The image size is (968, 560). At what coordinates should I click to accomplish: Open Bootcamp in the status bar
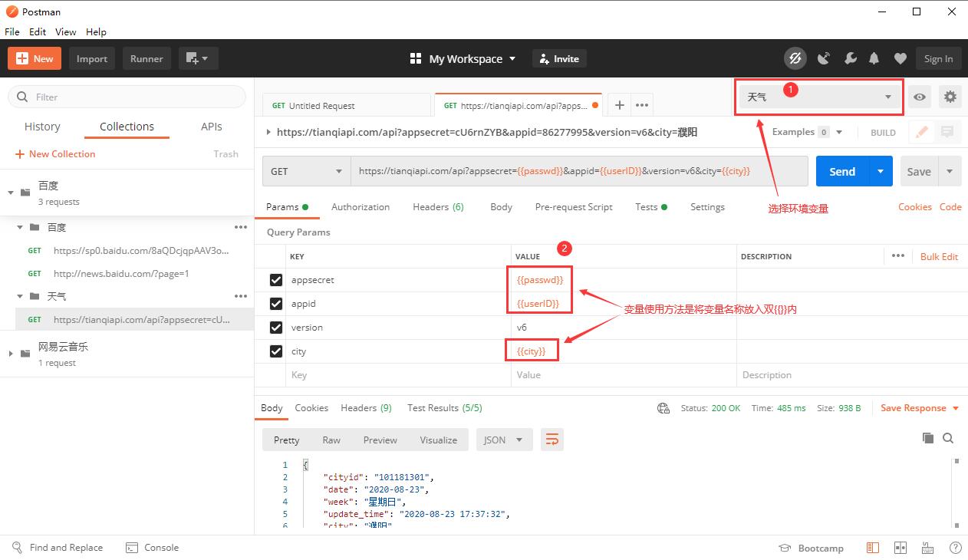[811, 548]
